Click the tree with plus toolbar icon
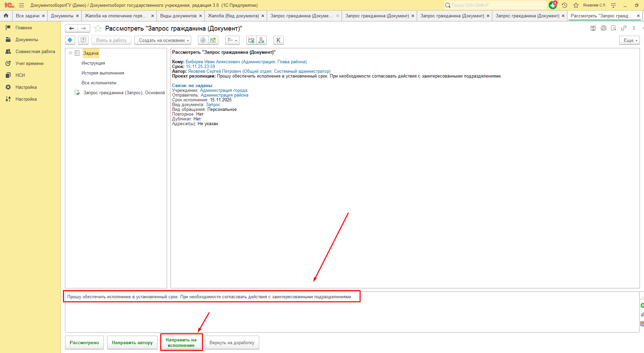Image resolution: width=644 pixels, height=353 pixels. (251, 40)
